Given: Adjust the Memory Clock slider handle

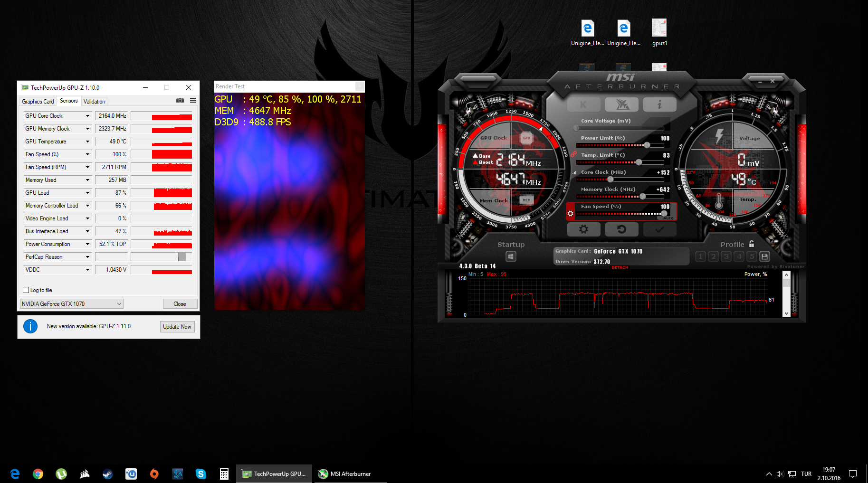Looking at the screenshot, I should pos(643,196).
